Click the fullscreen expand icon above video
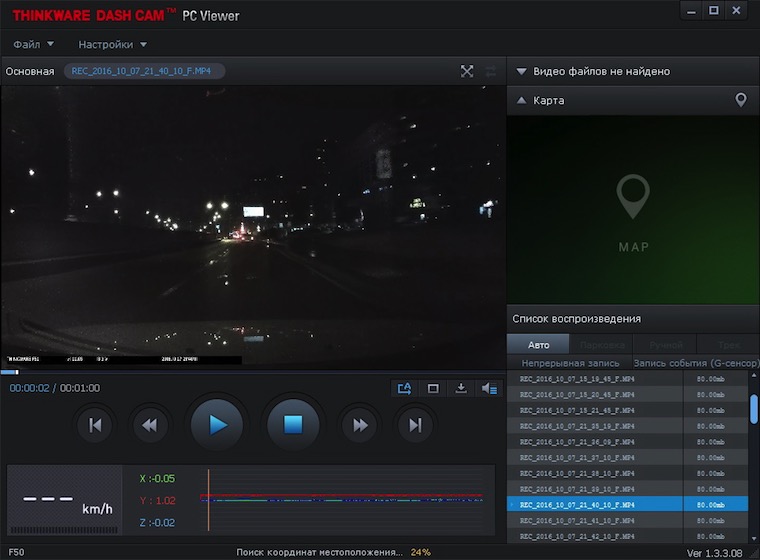The image size is (760, 560). coord(467,71)
